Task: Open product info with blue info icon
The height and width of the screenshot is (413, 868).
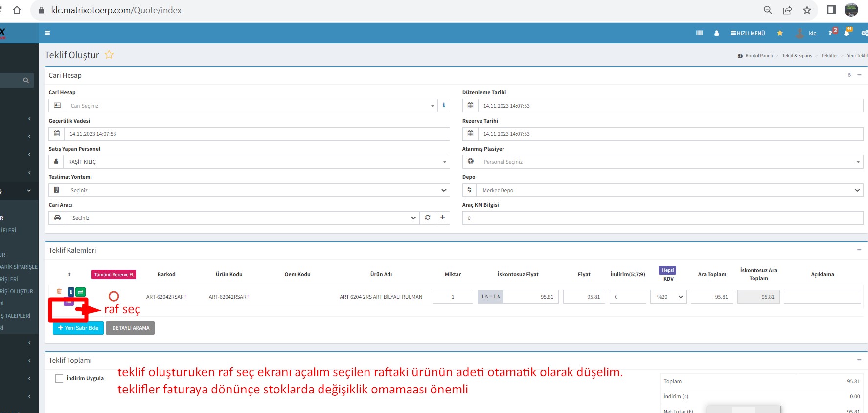Action: [x=70, y=292]
